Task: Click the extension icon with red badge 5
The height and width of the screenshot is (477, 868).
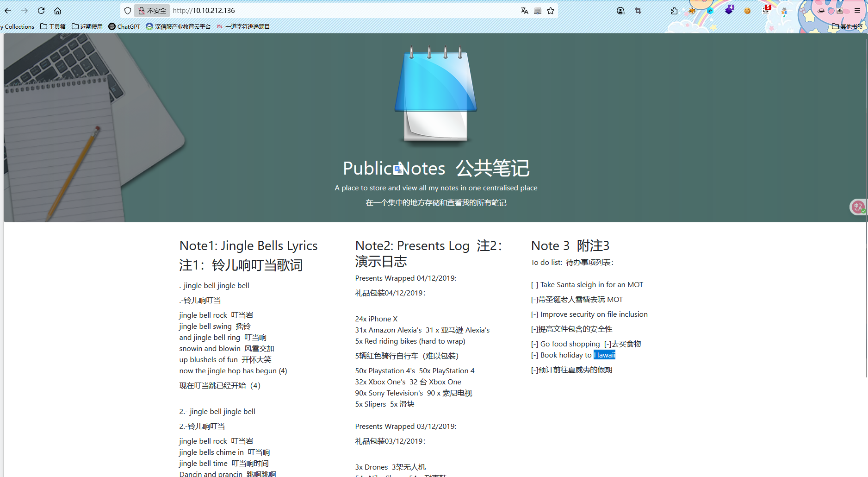Action: (766, 10)
